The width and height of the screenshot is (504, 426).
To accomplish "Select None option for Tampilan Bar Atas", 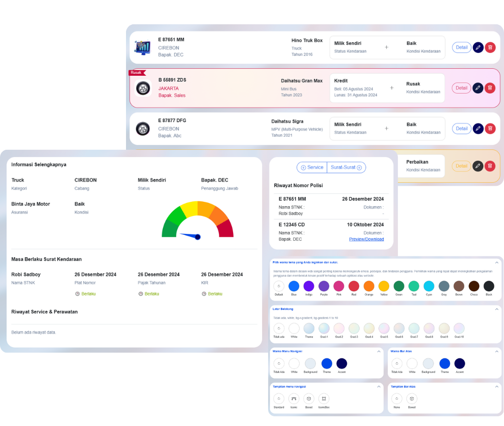I will 396,399.
